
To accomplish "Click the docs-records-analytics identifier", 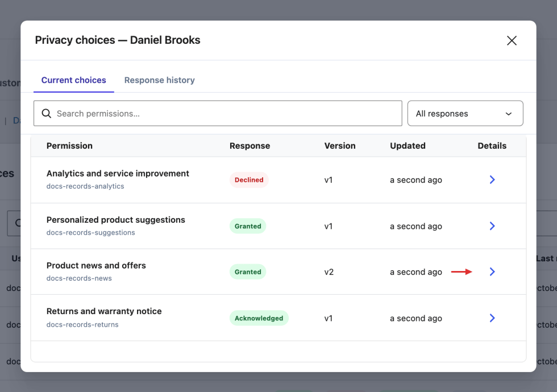I will (85, 186).
